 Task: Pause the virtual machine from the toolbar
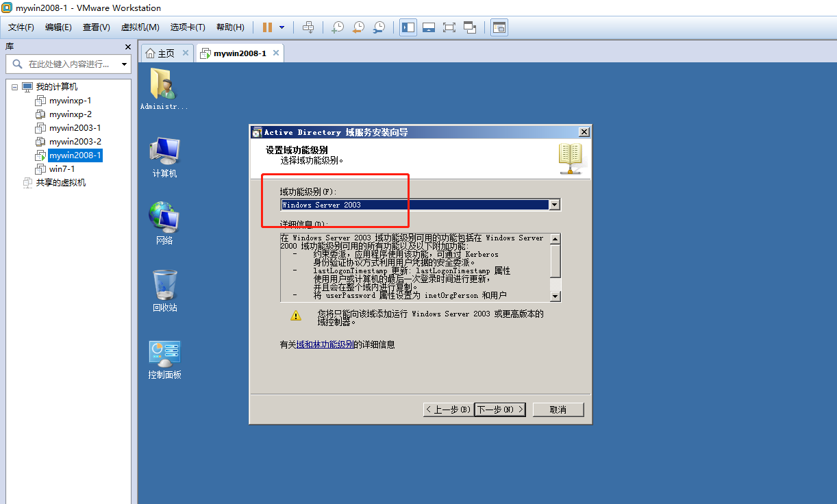point(267,27)
